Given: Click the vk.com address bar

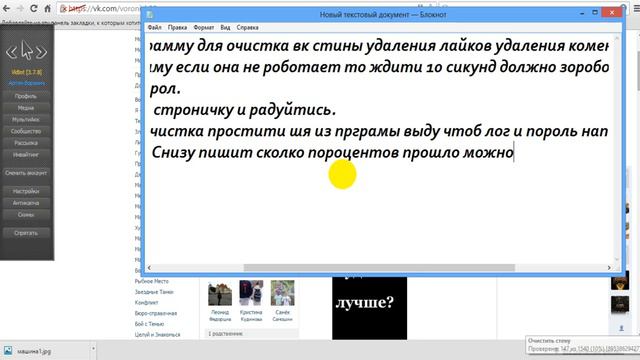Looking at the screenshot, I should (100, 8).
